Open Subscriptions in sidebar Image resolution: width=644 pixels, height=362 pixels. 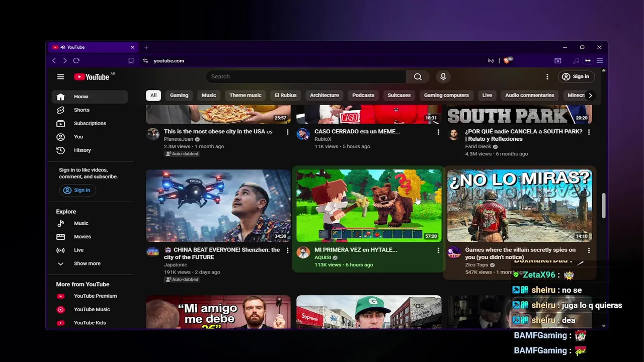[90, 123]
